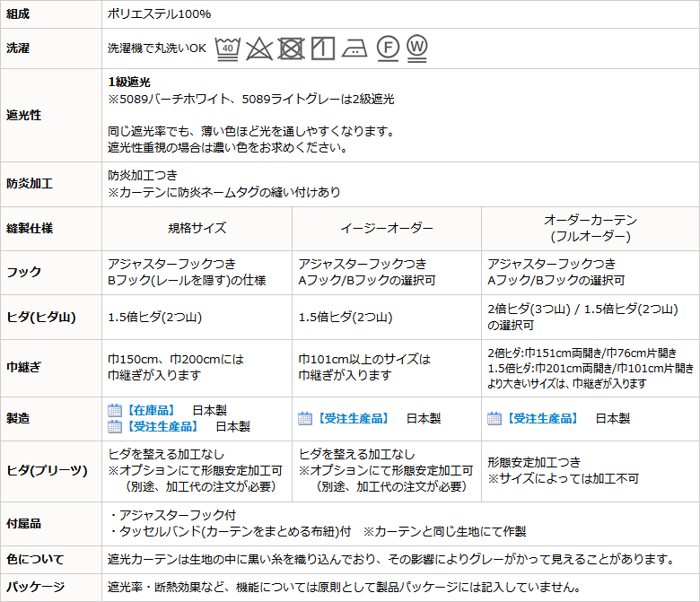Open the 【在庫品】 link

151,410
